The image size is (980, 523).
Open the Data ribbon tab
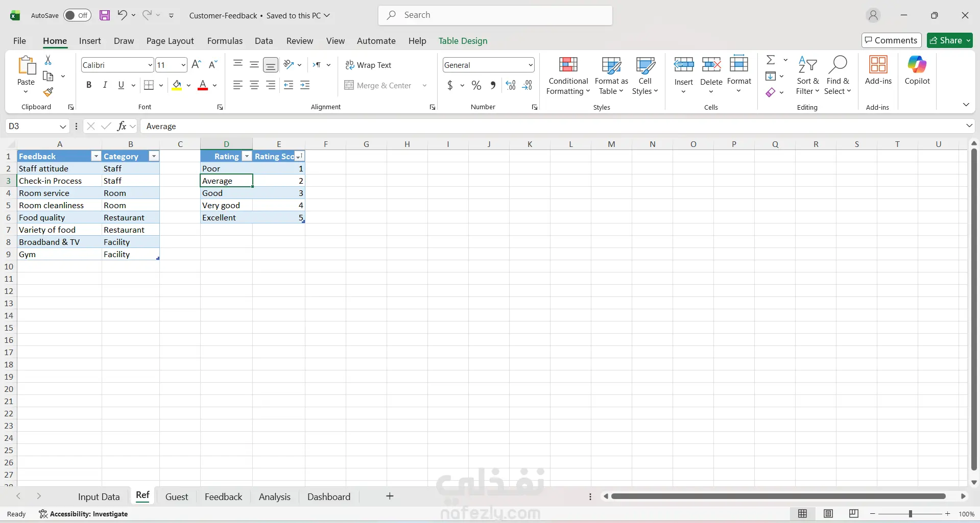[x=264, y=41]
